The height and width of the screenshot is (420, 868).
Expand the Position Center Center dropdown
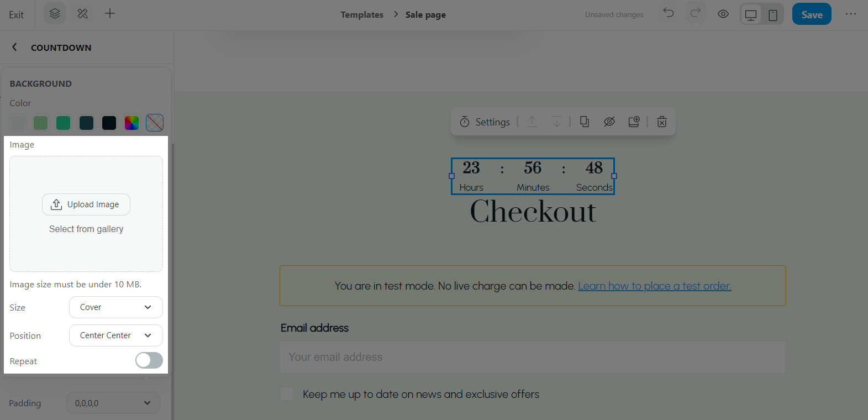click(115, 335)
